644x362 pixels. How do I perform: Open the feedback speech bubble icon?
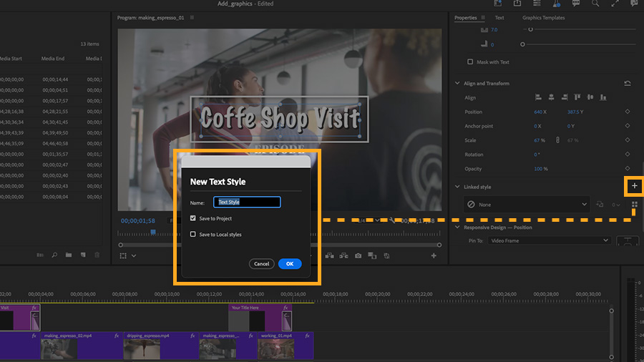tap(576, 4)
